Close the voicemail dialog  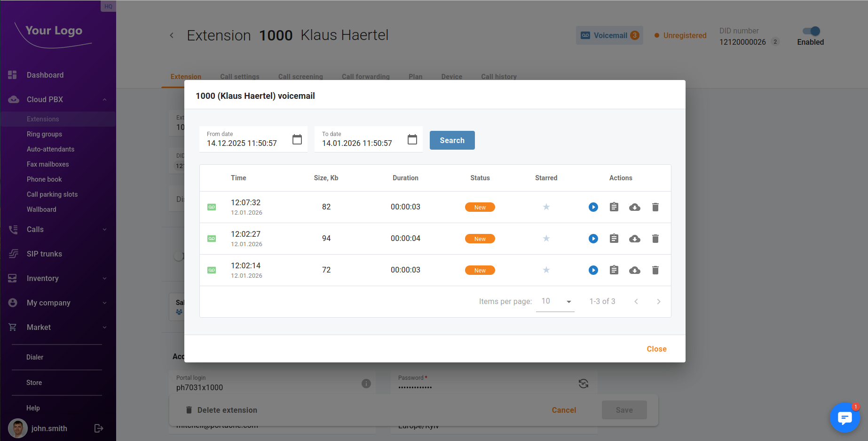point(656,349)
